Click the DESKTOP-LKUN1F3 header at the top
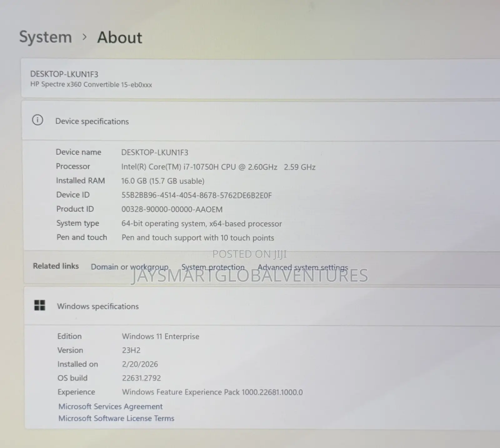 (x=64, y=74)
